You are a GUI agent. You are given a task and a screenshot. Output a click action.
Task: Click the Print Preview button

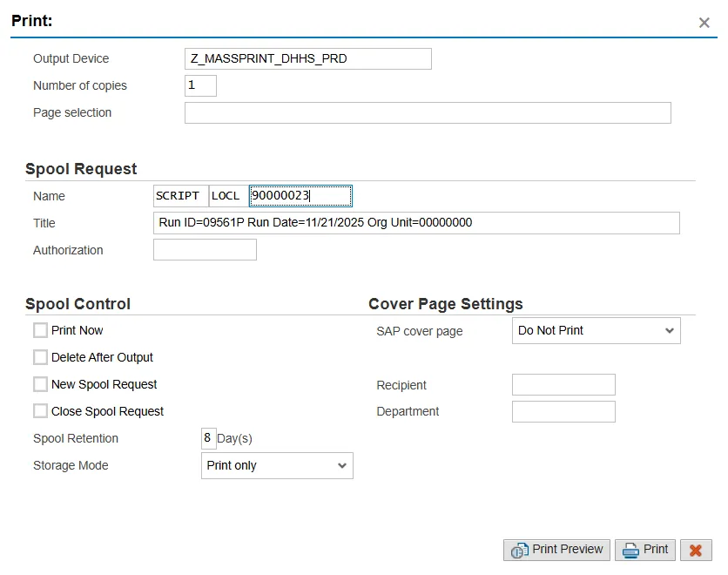click(x=557, y=550)
